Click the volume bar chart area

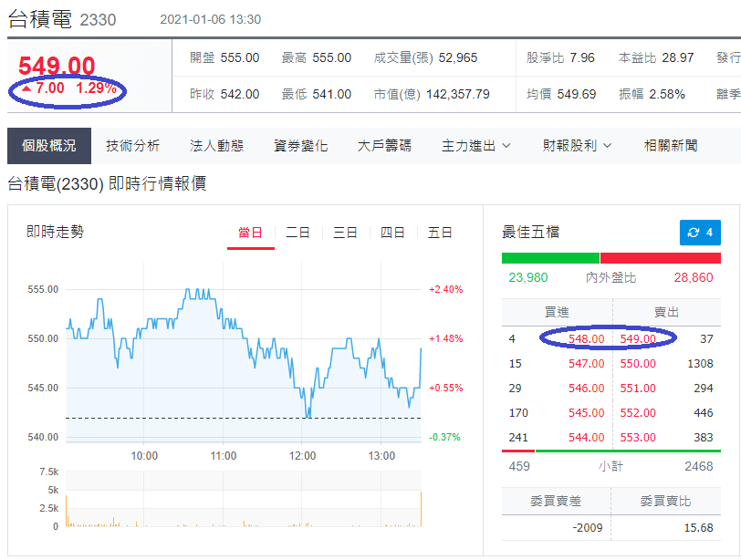[x=244, y=499]
